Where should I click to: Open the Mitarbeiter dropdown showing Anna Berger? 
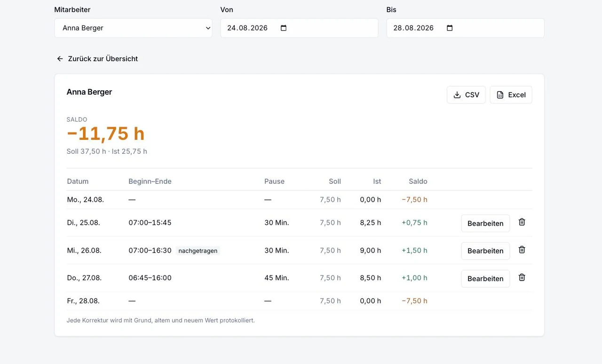[x=133, y=28]
